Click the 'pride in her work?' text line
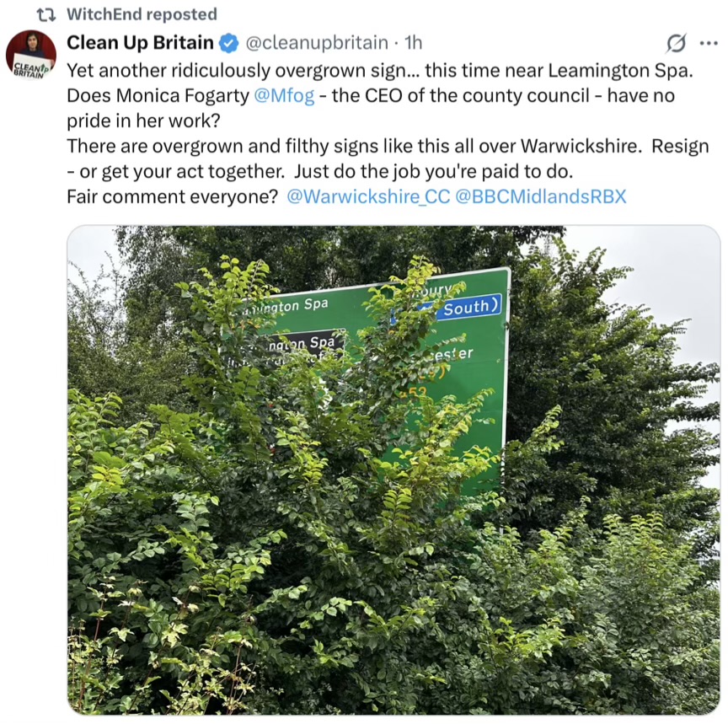Image resolution: width=728 pixels, height=724 pixels. (x=143, y=121)
